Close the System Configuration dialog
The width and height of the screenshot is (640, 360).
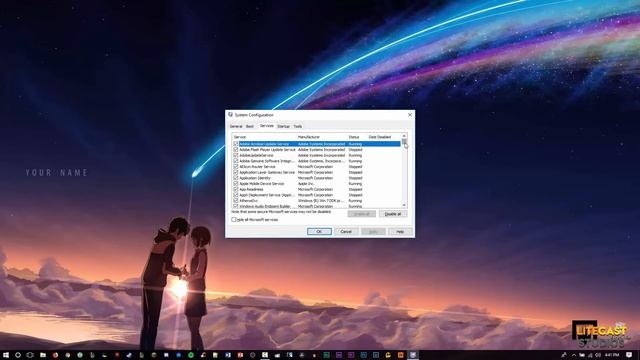point(410,115)
